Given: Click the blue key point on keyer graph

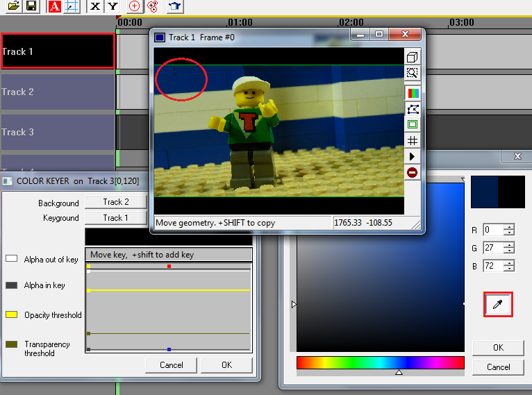Looking at the screenshot, I should [x=169, y=349].
